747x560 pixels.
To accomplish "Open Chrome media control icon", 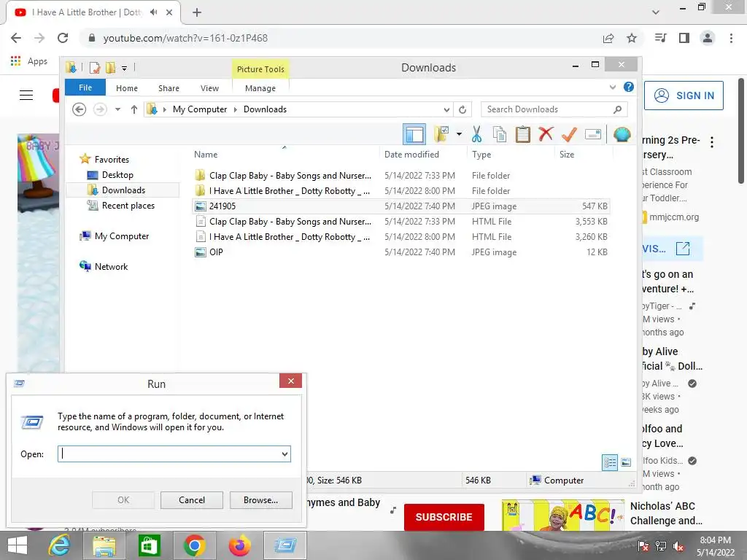I will click(660, 38).
